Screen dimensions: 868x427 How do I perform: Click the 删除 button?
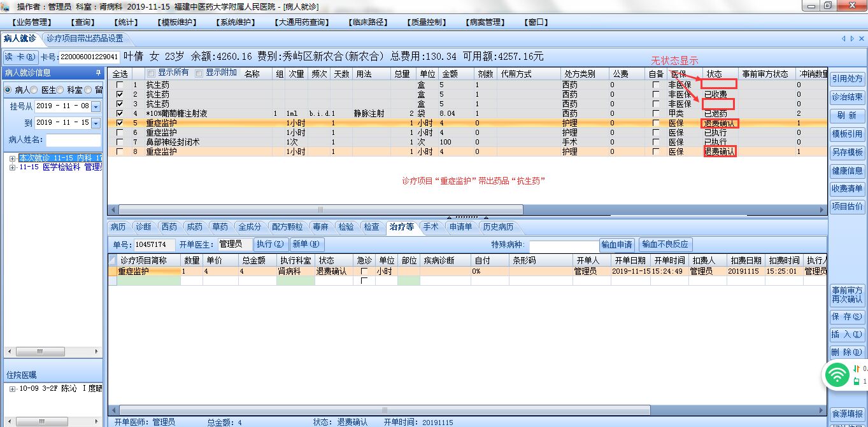pos(847,352)
